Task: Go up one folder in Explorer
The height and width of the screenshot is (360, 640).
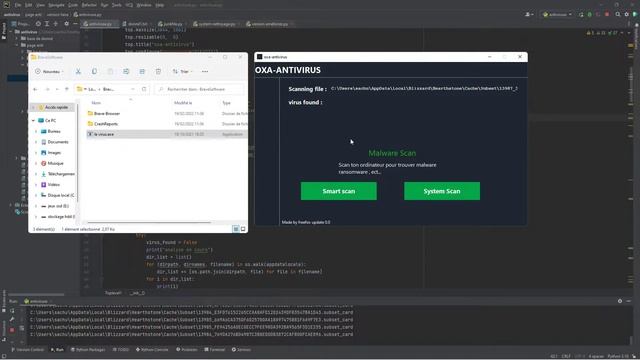Action: coord(67,89)
